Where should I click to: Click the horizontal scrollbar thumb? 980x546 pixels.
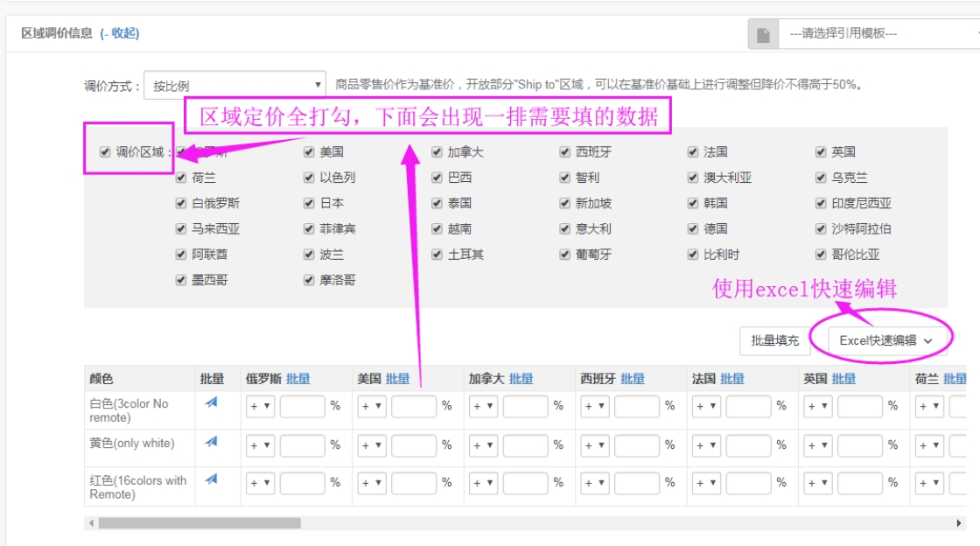click(x=199, y=523)
